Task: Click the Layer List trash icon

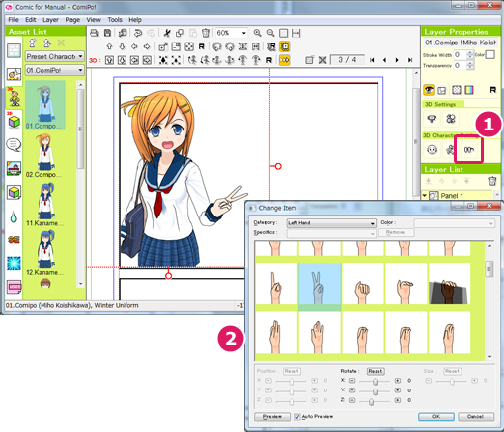Action: [x=492, y=181]
